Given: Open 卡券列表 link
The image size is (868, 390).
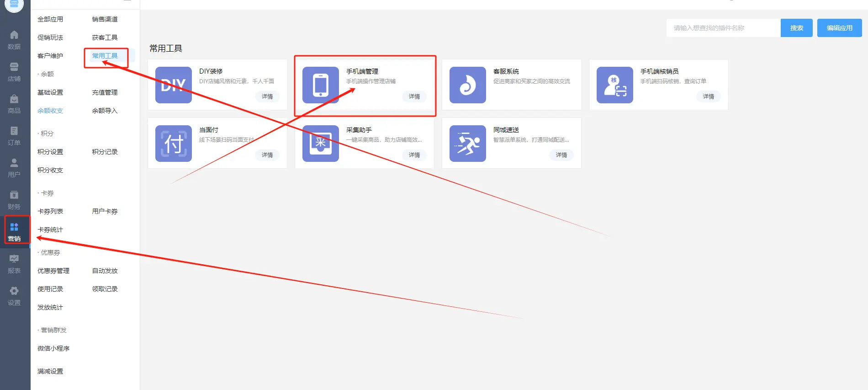Looking at the screenshot, I should 50,211.
